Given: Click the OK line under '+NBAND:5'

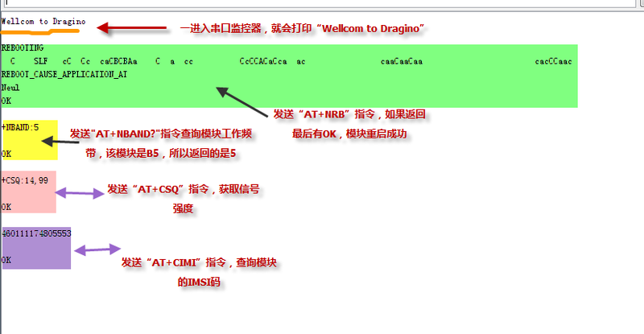Looking at the screenshot, I should (6, 154).
